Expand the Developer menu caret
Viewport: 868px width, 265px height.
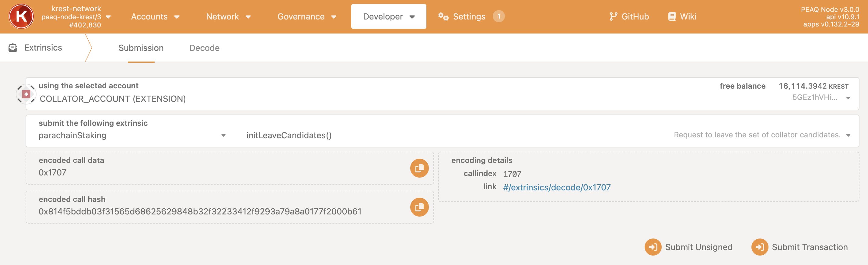tap(412, 17)
